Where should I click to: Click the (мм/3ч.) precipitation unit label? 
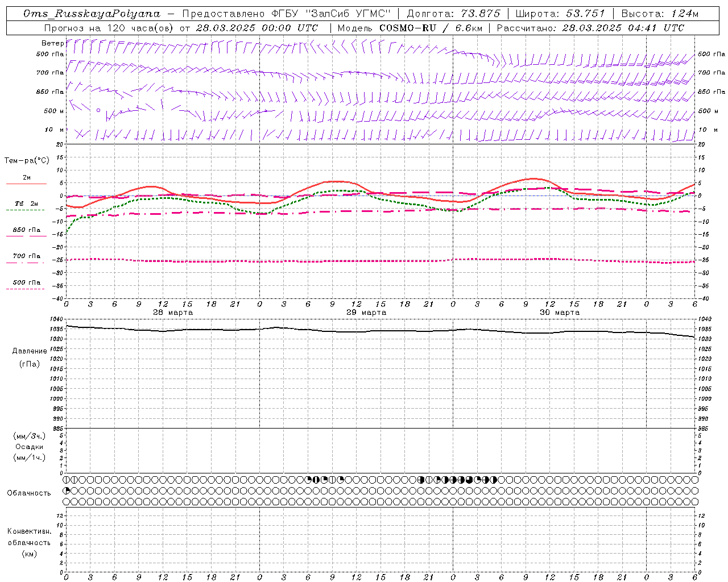pyautogui.click(x=30, y=436)
